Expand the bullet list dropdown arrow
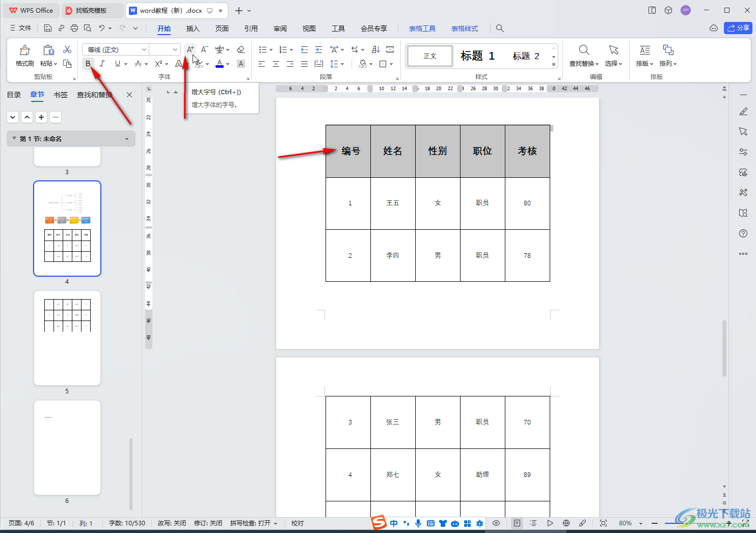The width and height of the screenshot is (756, 533). (271, 50)
